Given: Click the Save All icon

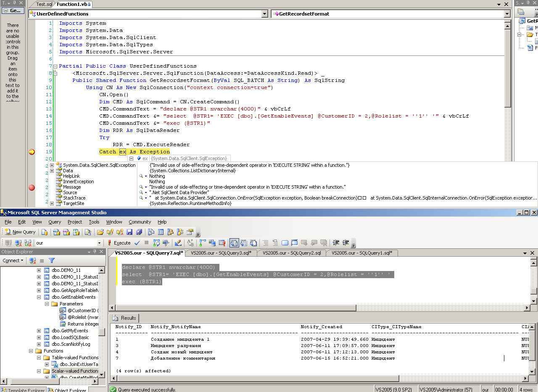Looking at the screenshot, I should 139,232.
